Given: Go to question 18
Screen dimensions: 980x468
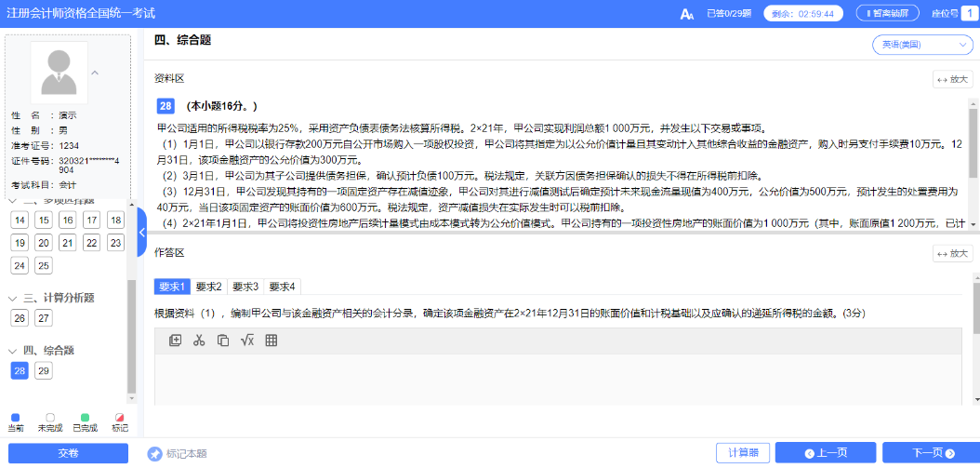Looking at the screenshot, I should [115, 220].
